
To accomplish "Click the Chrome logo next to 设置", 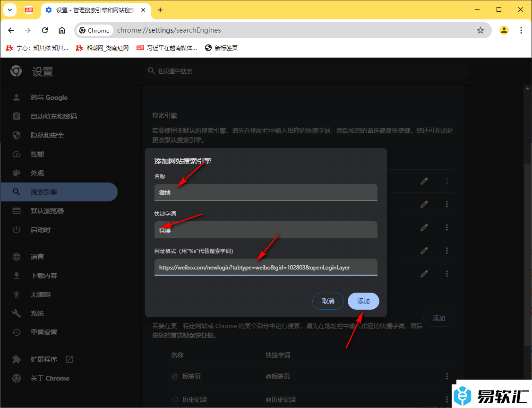I will (16, 71).
